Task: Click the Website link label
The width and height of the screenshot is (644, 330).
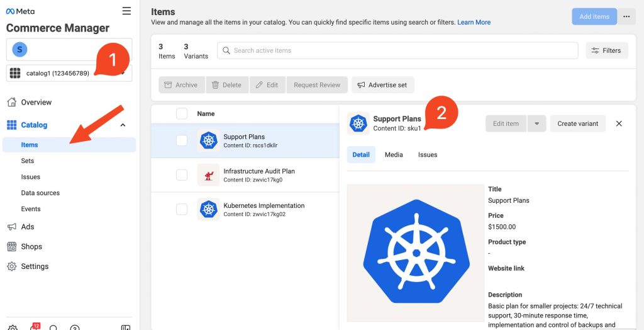Action: pos(506,268)
